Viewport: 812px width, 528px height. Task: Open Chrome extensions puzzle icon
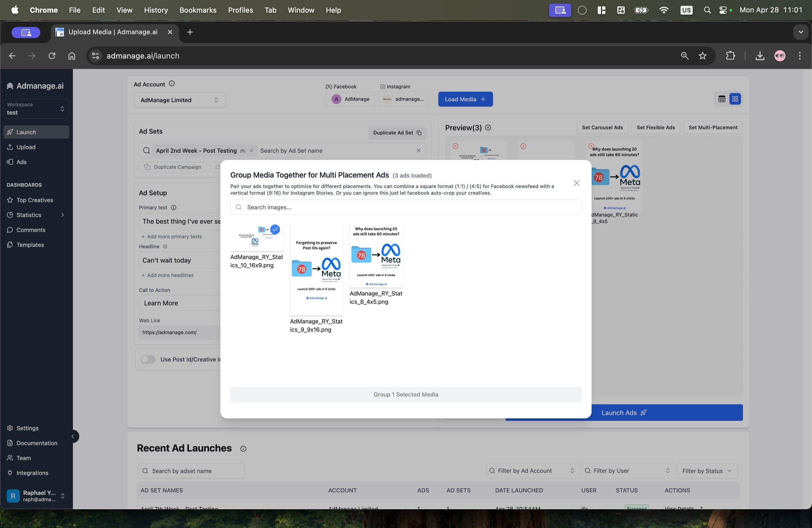(x=730, y=56)
